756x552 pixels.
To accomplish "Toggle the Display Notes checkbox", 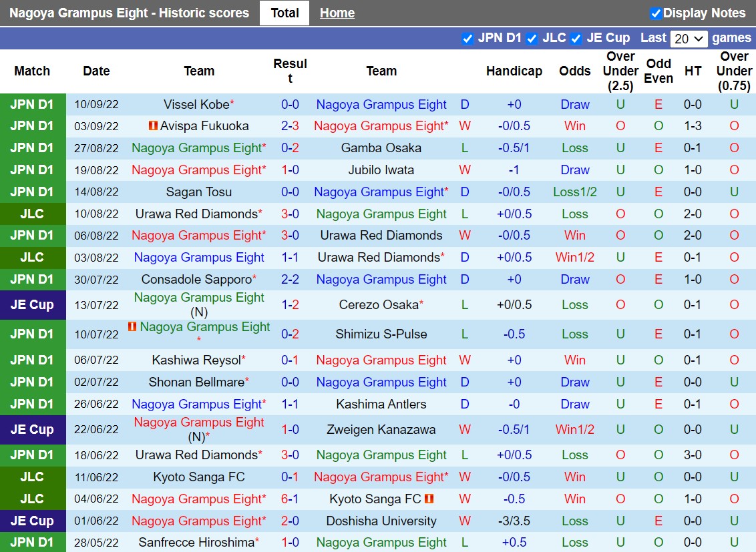I will (655, 13).
